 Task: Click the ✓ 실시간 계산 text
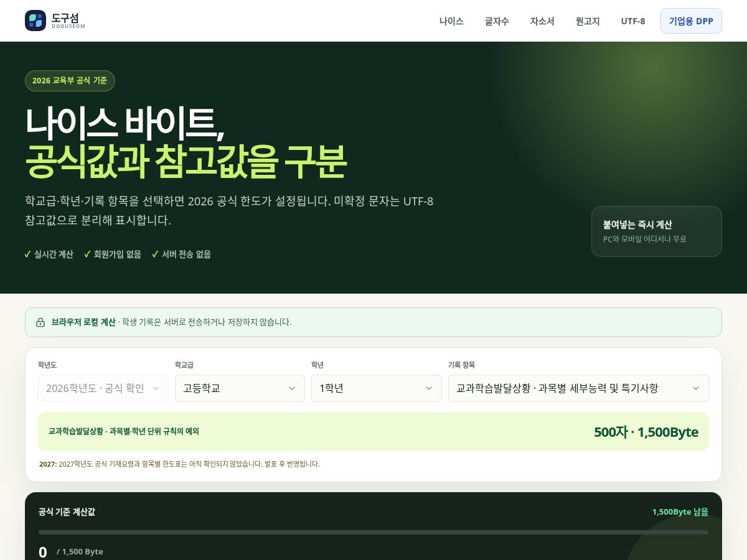coord(49,254)
